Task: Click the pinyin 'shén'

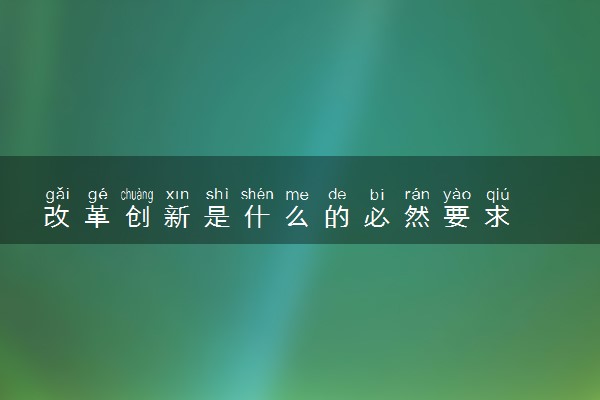Action: pos(257,194)
